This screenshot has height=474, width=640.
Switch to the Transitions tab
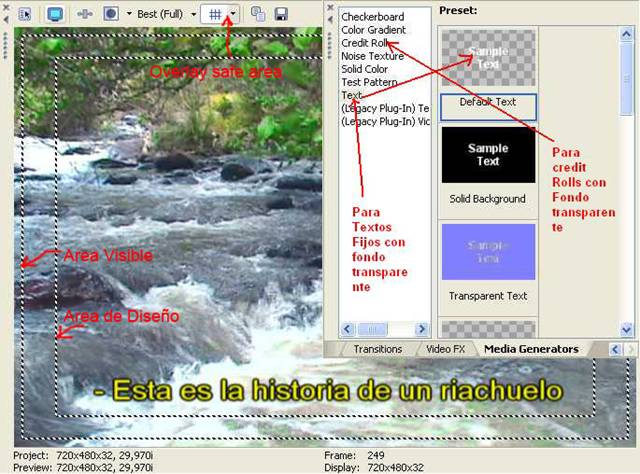[x=377, y=349]
